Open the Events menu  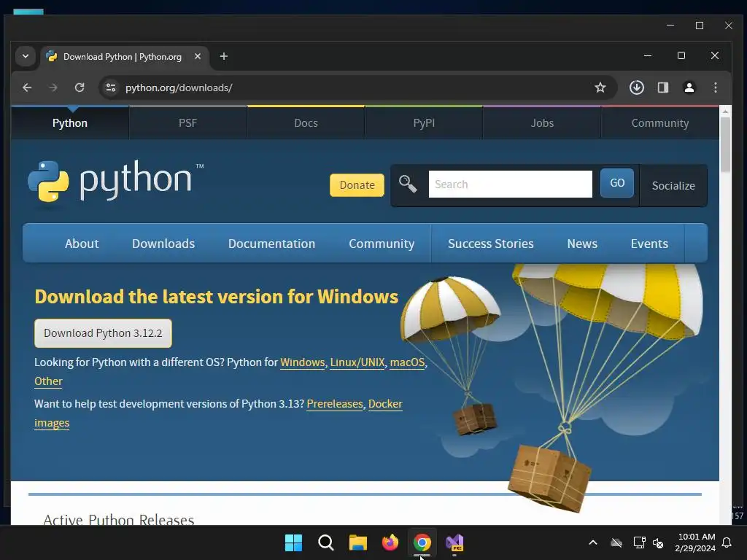pyautogui.click(x=649, y=244)
